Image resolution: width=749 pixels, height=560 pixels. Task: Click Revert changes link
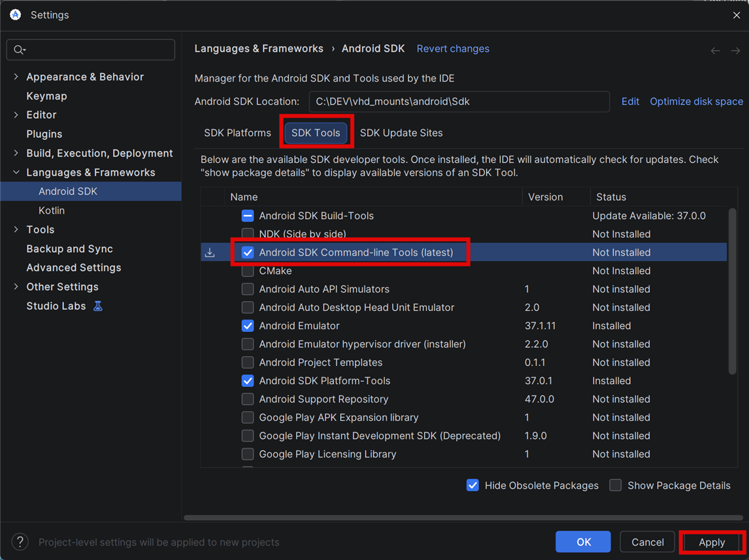[x=453, y=49]
